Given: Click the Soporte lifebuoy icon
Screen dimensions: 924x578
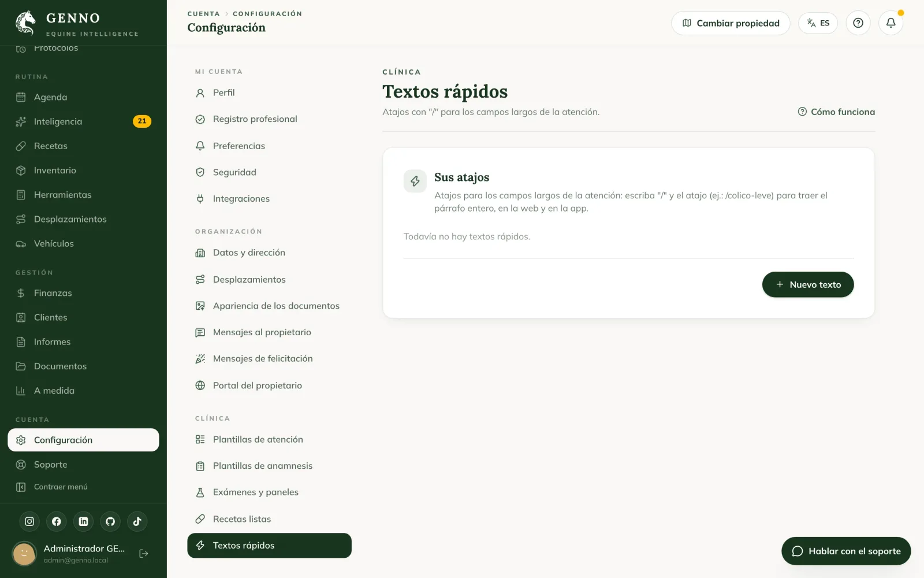Looking at the screenshot, I should coord(21,465).
